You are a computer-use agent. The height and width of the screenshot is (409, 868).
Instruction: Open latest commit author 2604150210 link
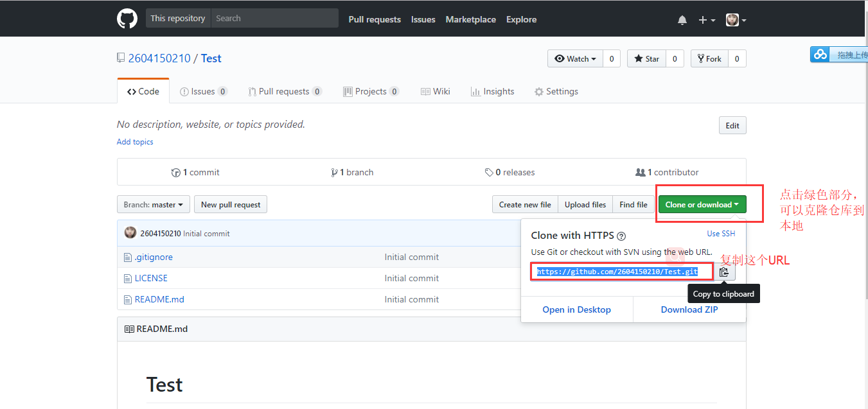tap(161, 233)
